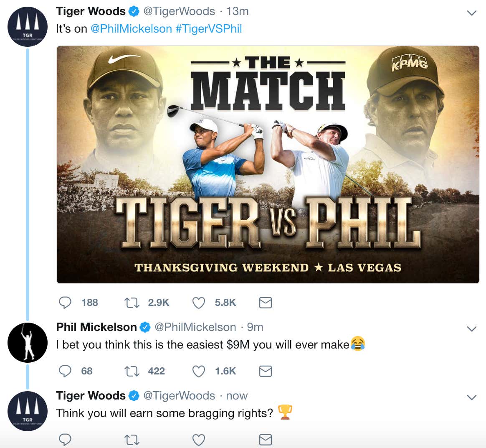The image size is (486, 448).
Task: Reply to Phil Mickelson's $9M tweet
Action: click(65, 371)
